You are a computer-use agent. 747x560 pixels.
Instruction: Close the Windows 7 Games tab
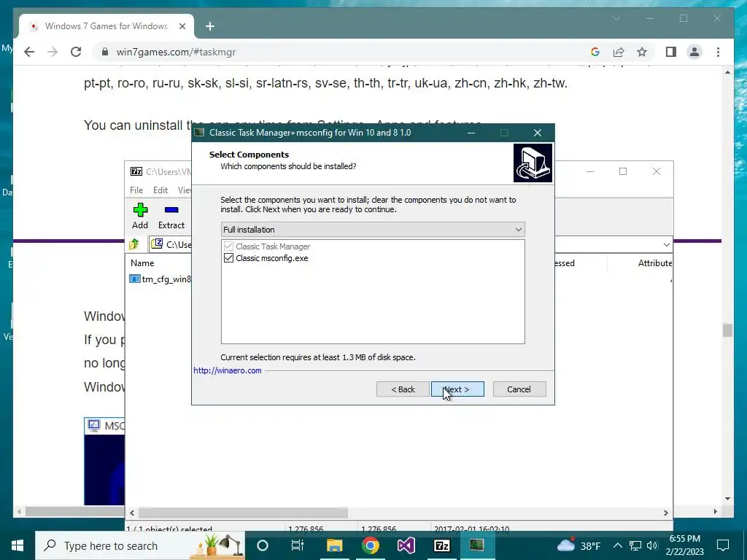[182, 26]
